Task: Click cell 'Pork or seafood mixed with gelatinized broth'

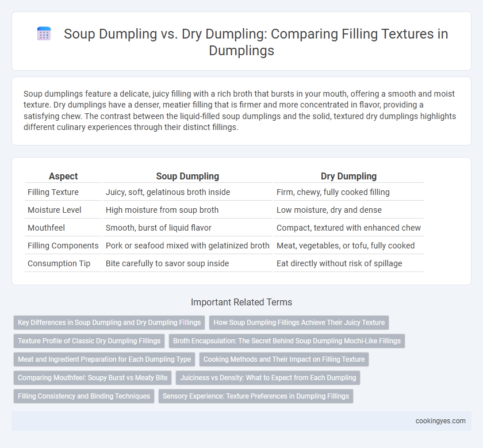Action: click(187, 246)
